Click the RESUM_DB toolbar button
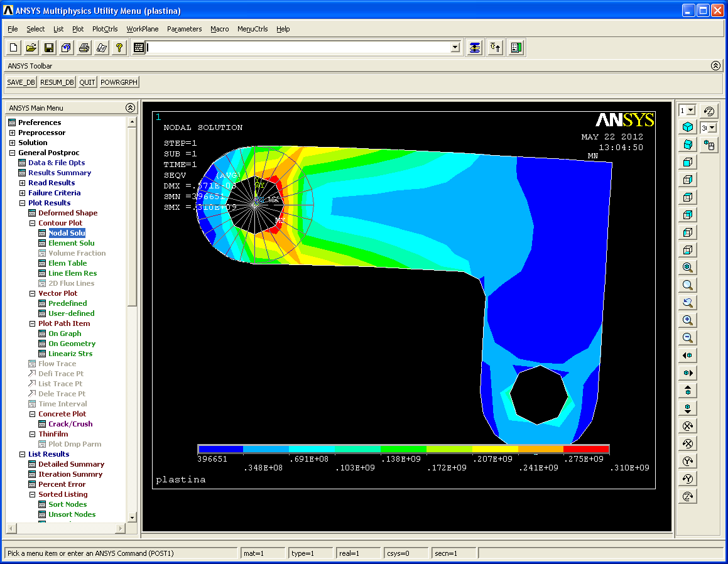728x564 pixels. tap(57, 82)
